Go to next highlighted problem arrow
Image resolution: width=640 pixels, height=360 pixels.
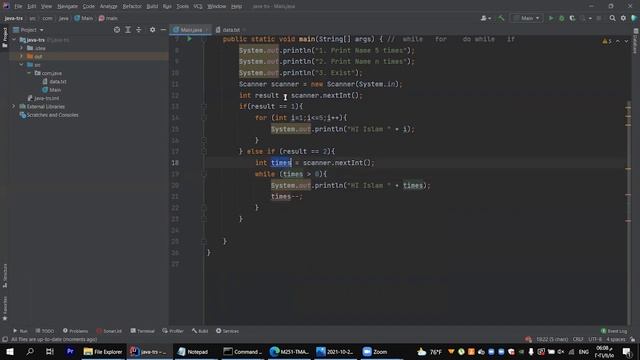pos(626,41)
